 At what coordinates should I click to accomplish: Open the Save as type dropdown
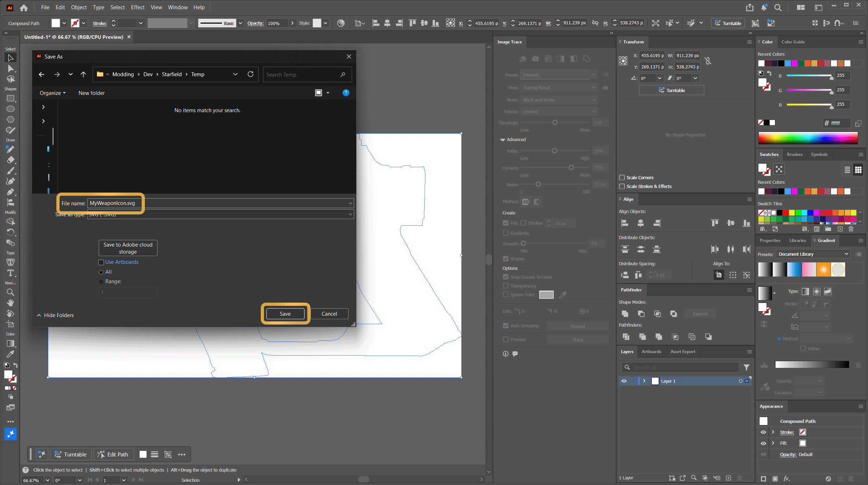(x=350, y=214)
